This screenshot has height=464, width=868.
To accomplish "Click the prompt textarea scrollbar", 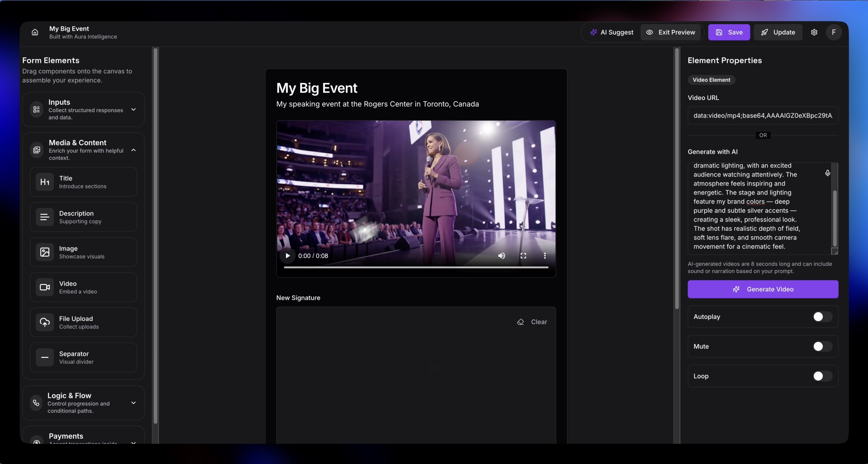I will pos(835,218).
